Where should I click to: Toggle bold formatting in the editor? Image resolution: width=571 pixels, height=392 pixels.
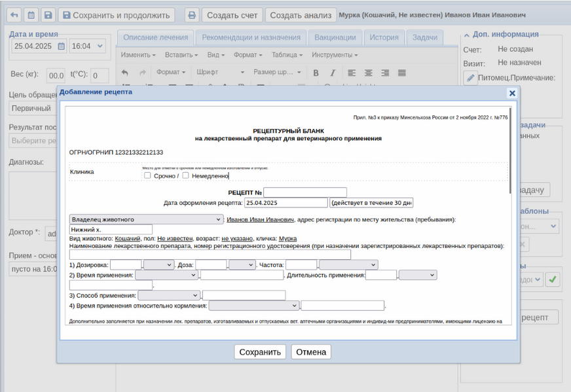point(316,73)
